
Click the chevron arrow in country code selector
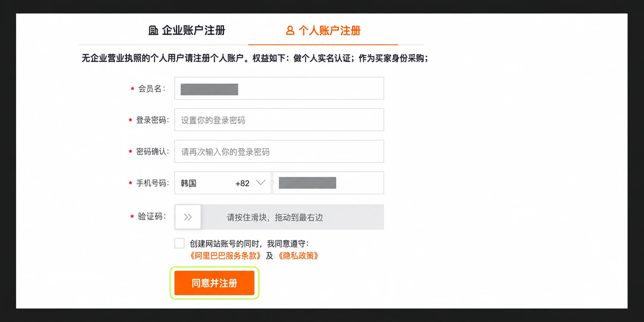260,183
